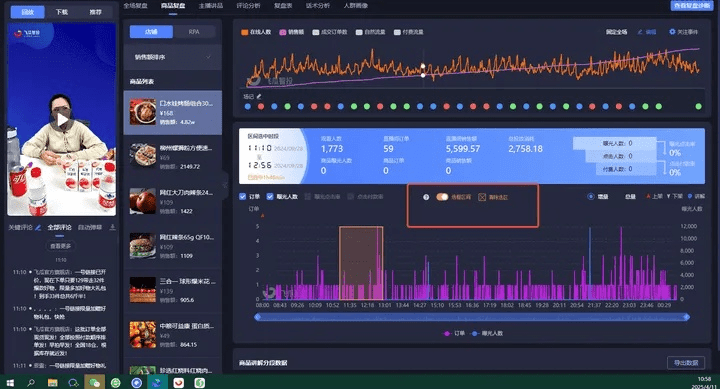Switch to the 自动弹幕 comments tab
The width and height of the screenshot is (720, 389).
click(90, 227)
